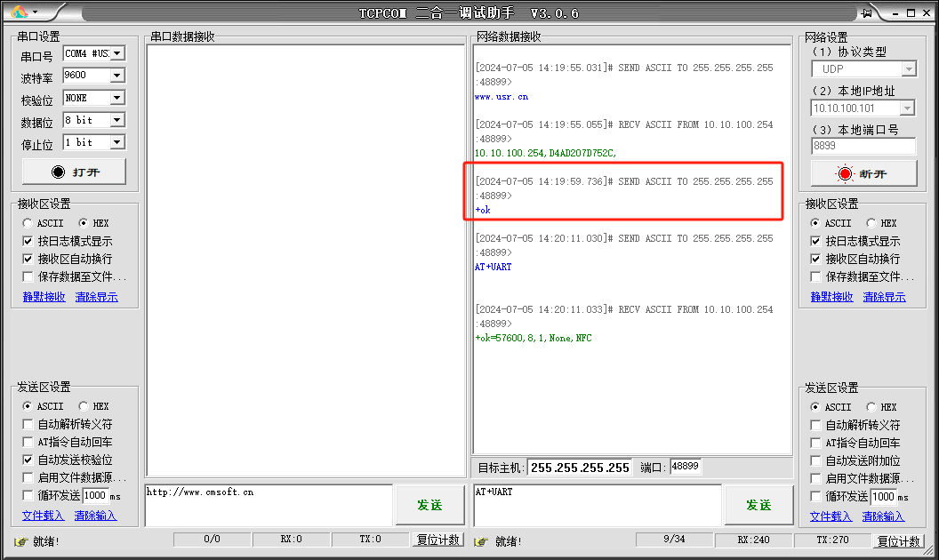Click the serial send text box with cmsoft URL
The image size is (939, 560).
pos(269,505)
